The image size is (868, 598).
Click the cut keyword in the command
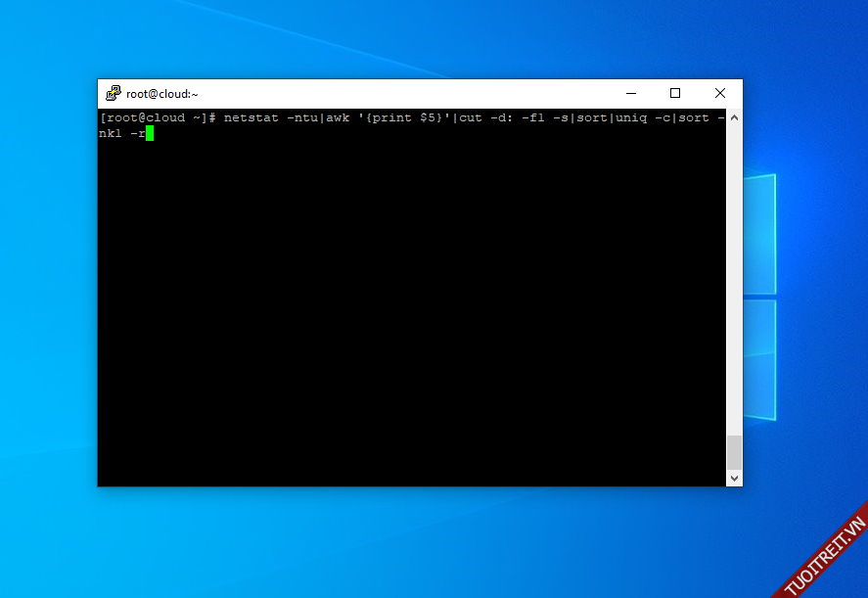(x=471, y=118)
